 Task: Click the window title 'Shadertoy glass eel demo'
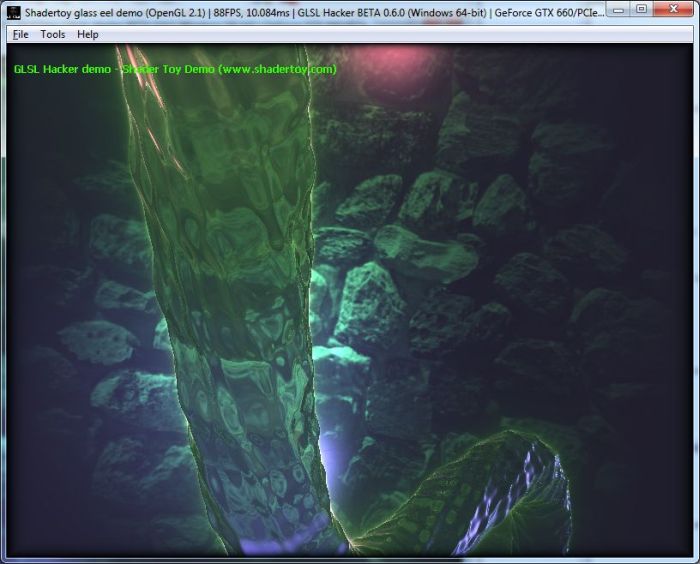click(x=84, y=13)
